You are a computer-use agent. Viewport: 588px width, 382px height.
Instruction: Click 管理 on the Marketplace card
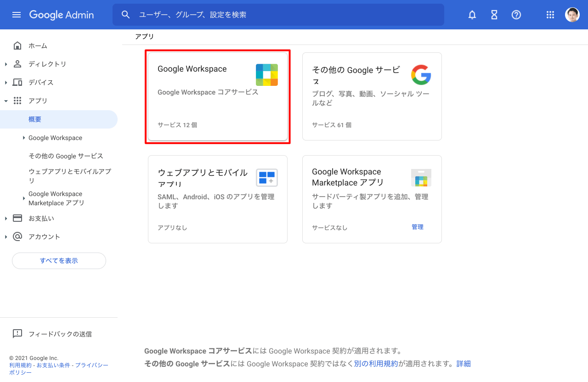418,227
